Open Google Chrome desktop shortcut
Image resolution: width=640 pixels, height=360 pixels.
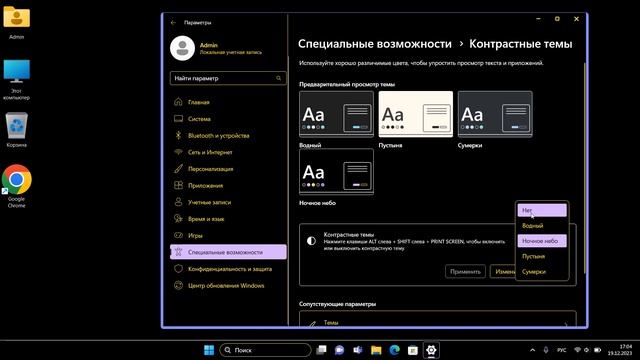click(16, 186)
